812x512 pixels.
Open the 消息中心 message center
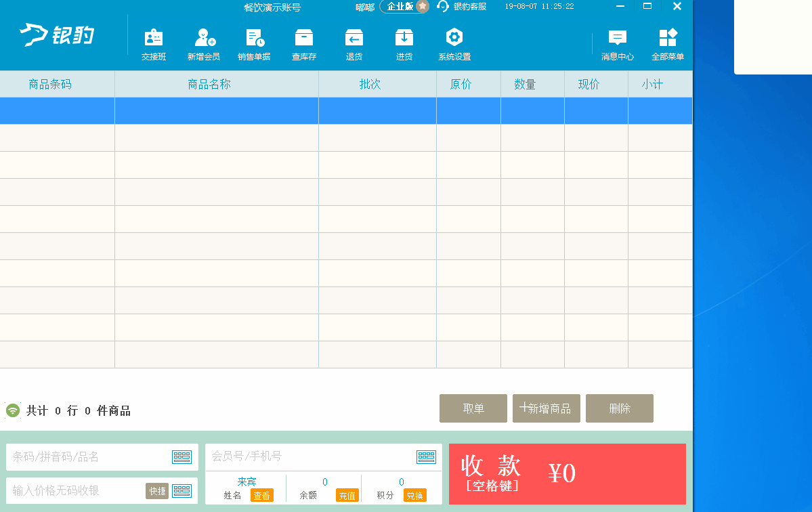[x=617, y=45]
